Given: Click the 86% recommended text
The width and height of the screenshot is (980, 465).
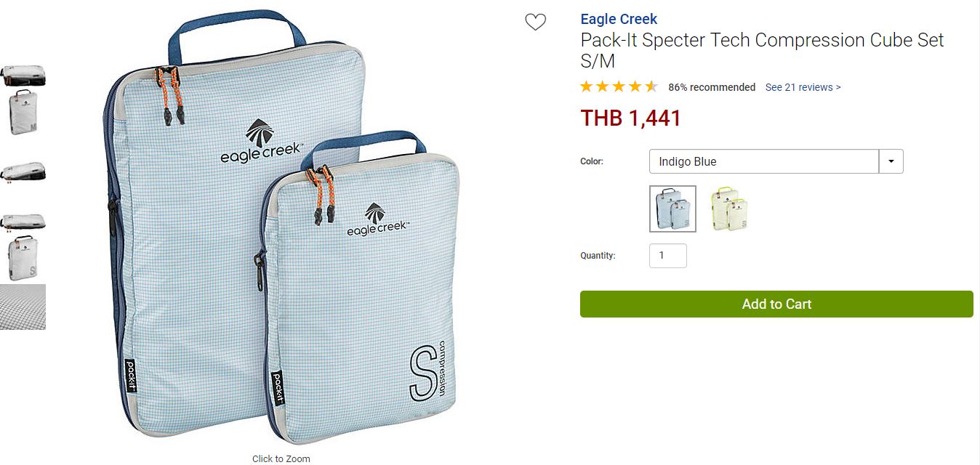Looking at the screenshot, I should 712,87.
